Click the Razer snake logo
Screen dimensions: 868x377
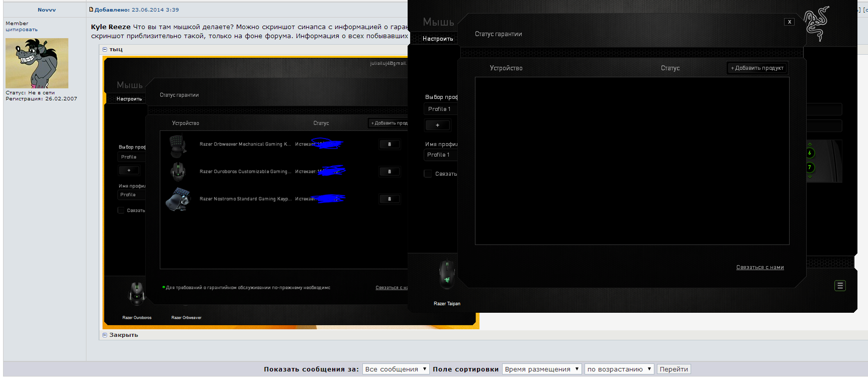(x=816, y=24)
